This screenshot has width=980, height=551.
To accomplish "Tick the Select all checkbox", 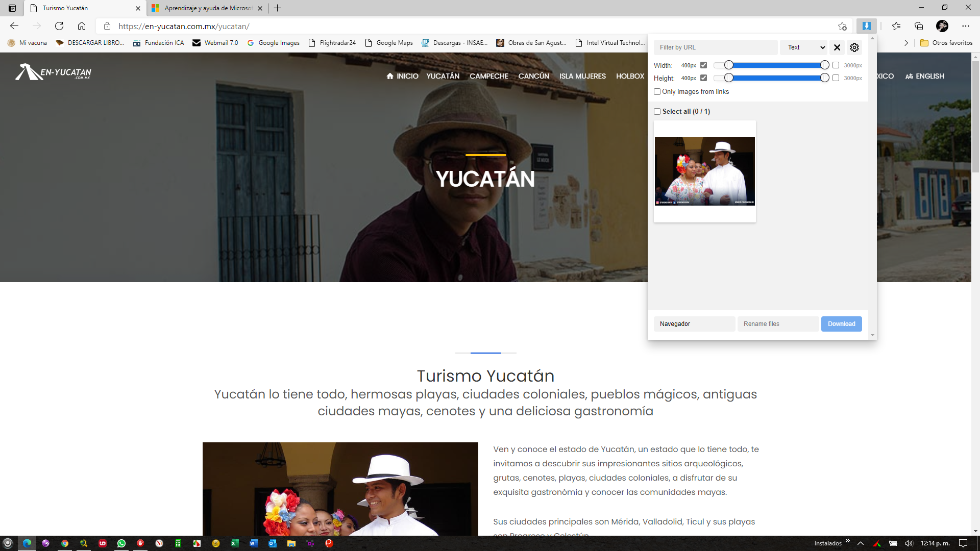I will [657, 112].
